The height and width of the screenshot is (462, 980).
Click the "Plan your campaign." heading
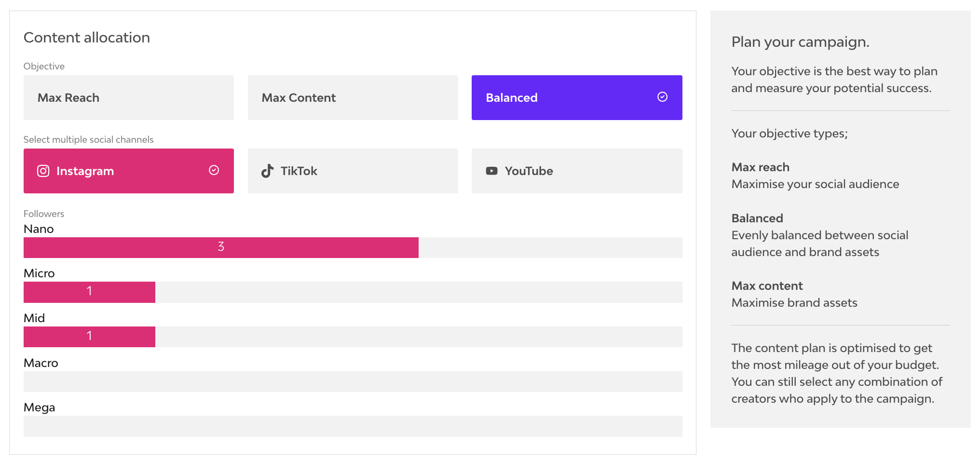[x=800, y=42]
